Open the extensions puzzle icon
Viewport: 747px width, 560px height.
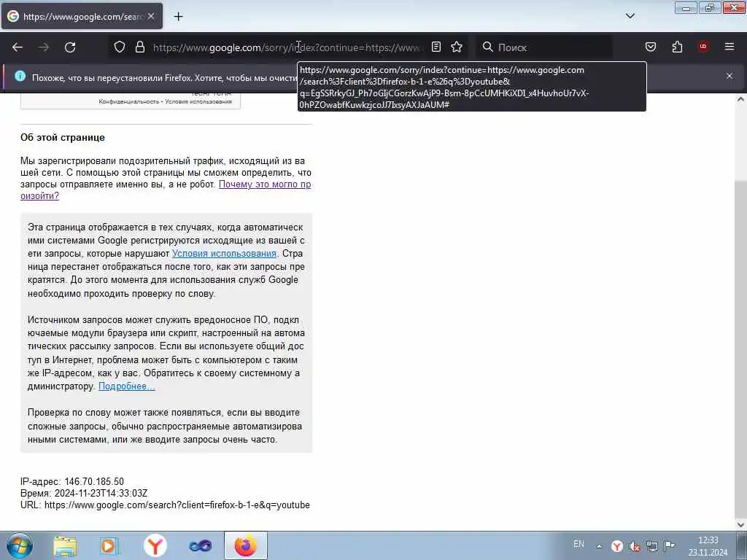[677, 47]
